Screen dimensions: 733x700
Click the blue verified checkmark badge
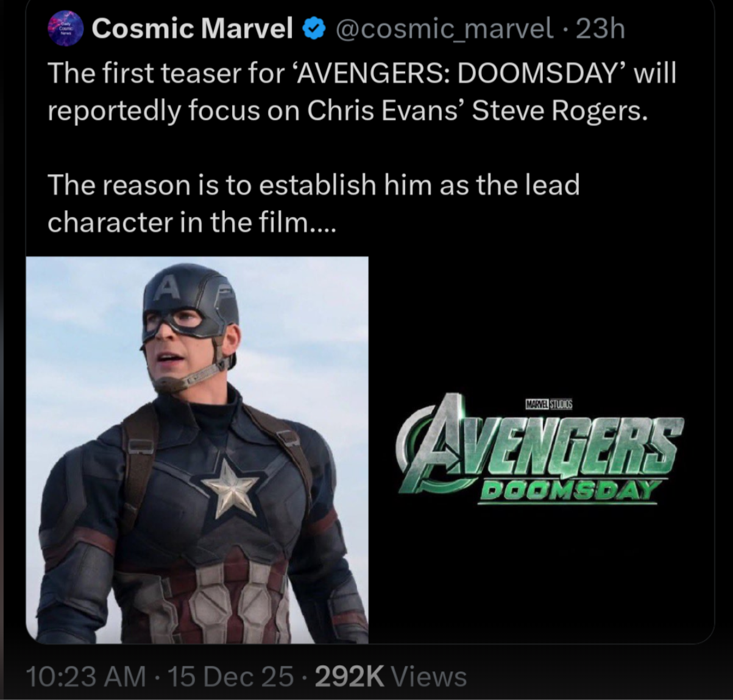pos(313,29)
